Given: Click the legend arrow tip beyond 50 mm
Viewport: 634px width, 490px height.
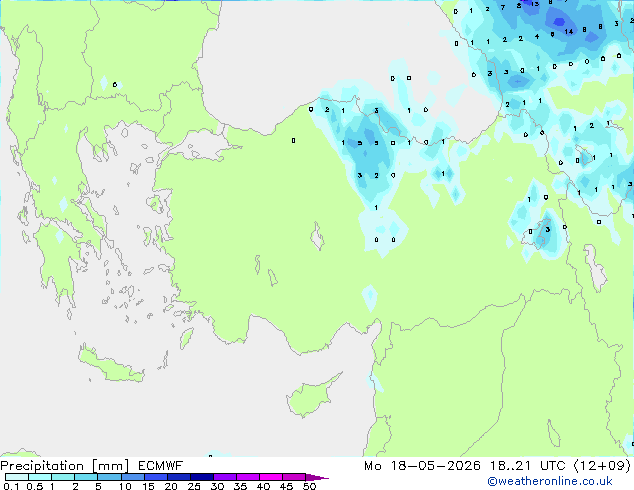Looking at the screenshot, I should 317,477.
